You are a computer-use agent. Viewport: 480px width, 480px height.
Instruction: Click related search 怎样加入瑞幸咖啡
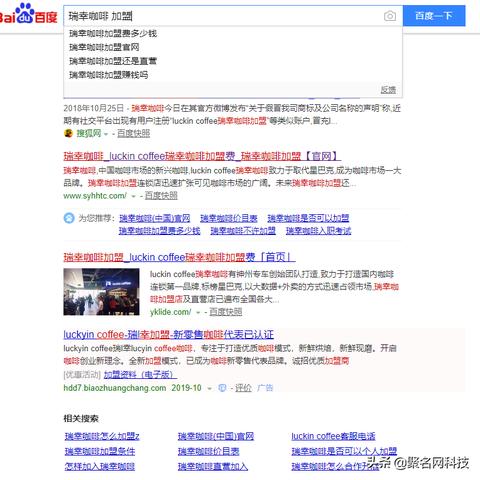point(100,466)
